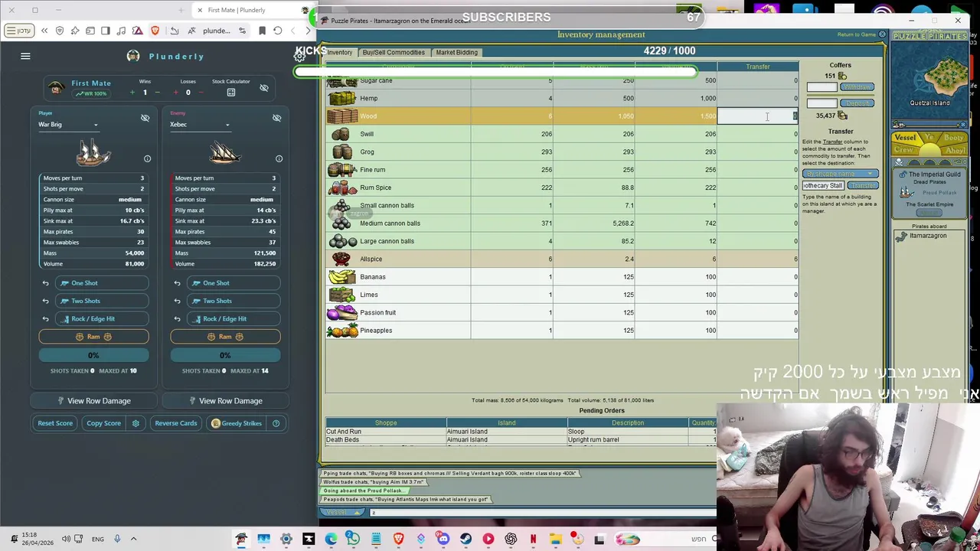Focus the Withdraw amount input field
Viewport: 980px width, 551px height.
[x=822, y=87]
